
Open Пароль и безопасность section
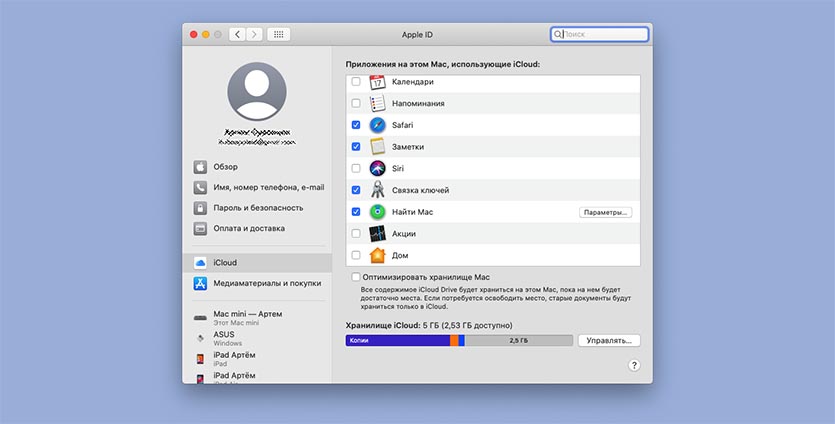coord(257,208)
